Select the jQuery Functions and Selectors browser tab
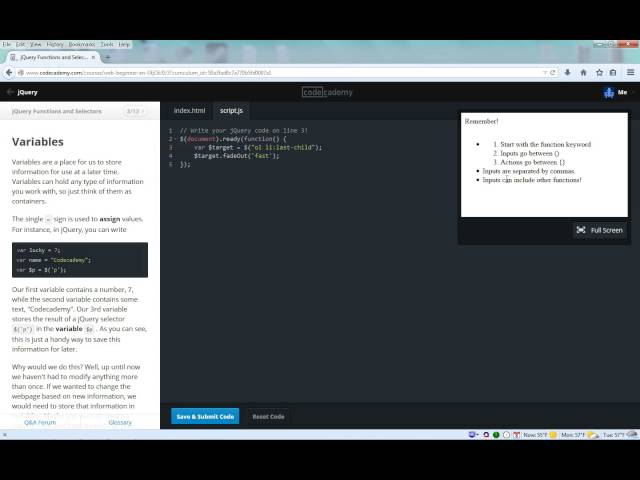 coord(52,58)
